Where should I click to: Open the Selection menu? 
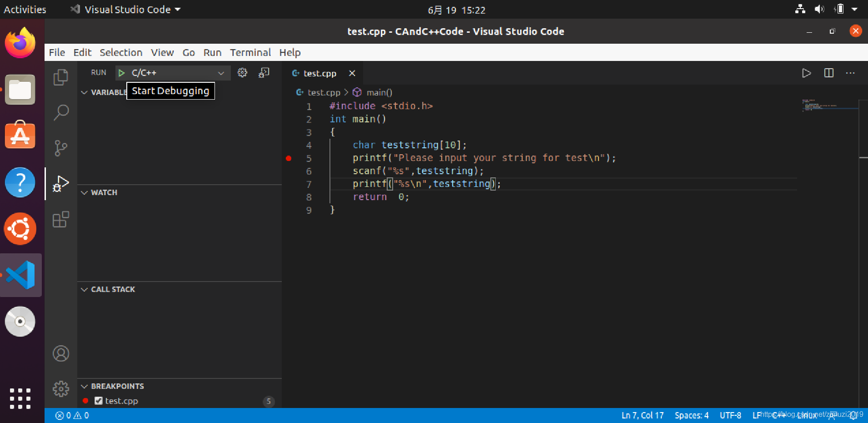(121, 52)
